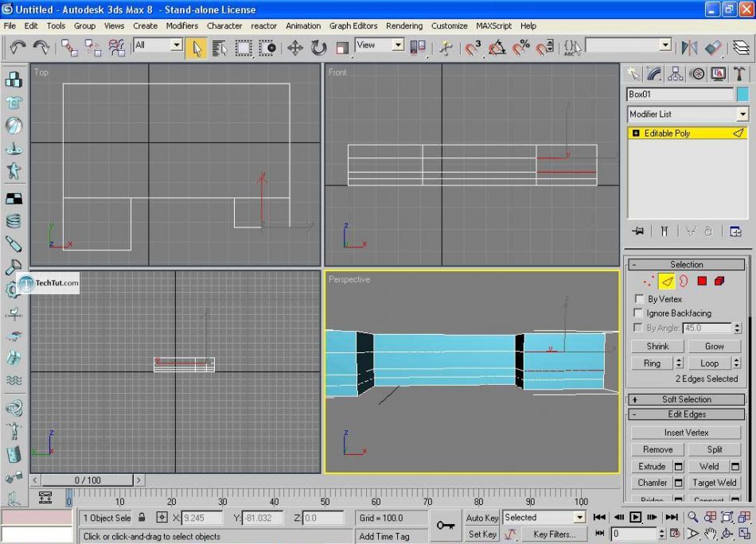Open the Rendering menu

click(404, 26)
